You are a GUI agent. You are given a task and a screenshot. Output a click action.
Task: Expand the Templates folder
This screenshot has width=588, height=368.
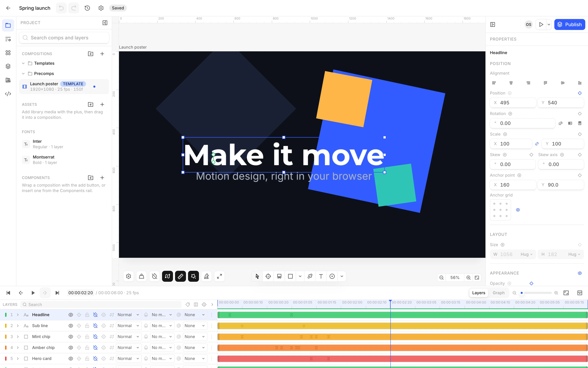click(x=23, y=63)
